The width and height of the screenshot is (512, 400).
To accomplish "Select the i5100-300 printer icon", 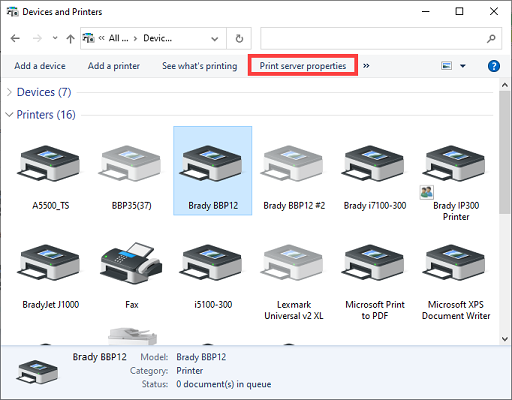I will coord(212,263).
